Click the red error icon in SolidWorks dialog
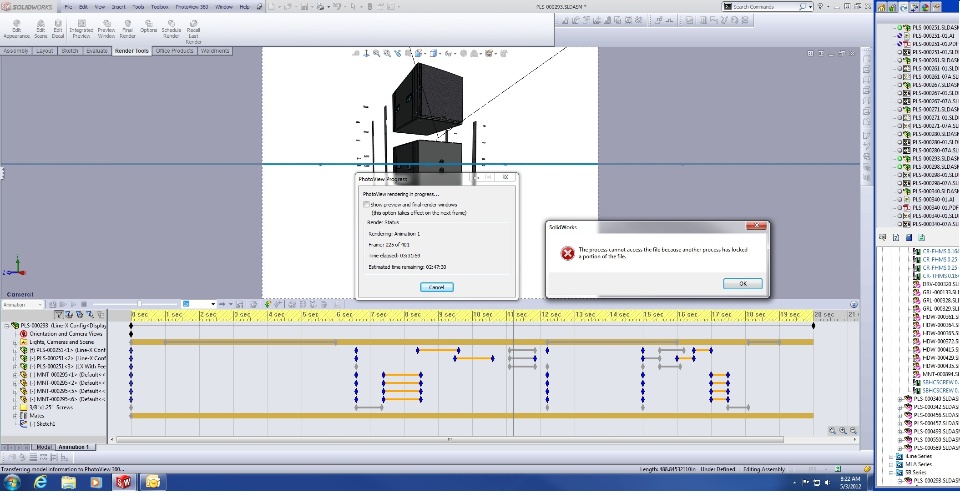The height and width of the screenshot is (498, 960). [x=568, y=253]
